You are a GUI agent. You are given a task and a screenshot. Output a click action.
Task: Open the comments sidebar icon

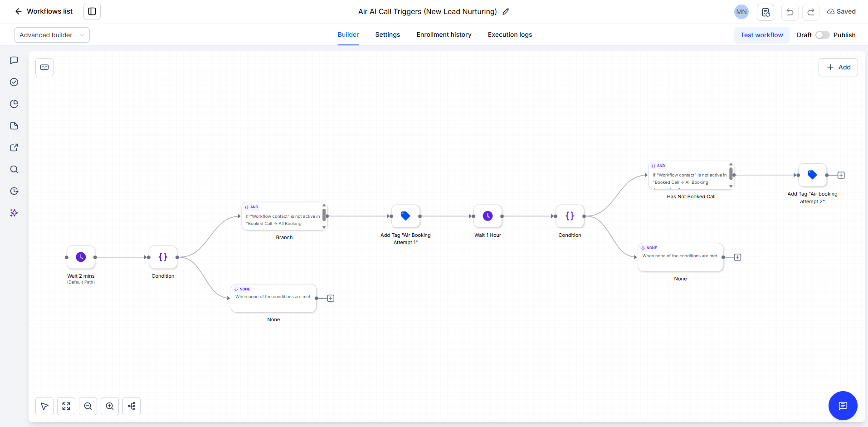(14, 60)
